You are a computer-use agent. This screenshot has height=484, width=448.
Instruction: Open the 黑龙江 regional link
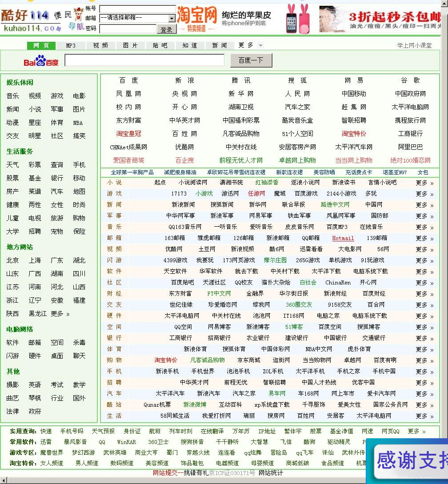pyautogui.click(x=38, y=314)
